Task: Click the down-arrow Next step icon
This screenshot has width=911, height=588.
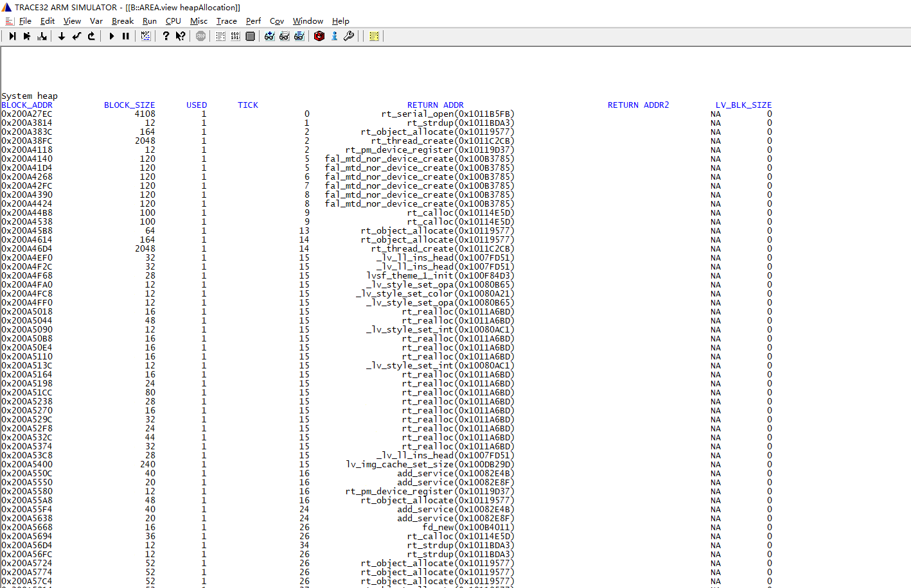Action: (62, 37)
